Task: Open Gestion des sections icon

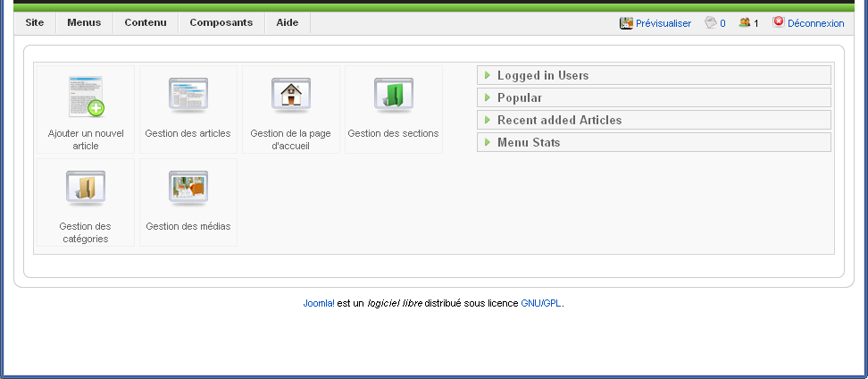Action: click(393, 94)
